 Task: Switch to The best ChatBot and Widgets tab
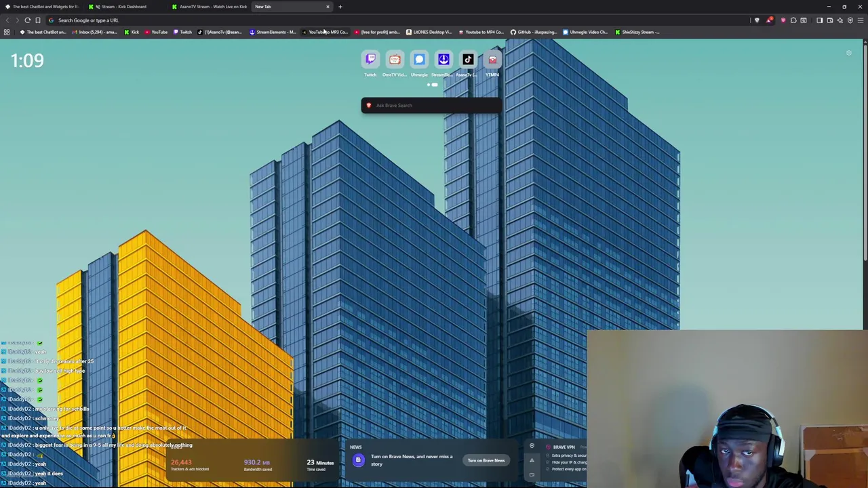[x=42, y=7]
